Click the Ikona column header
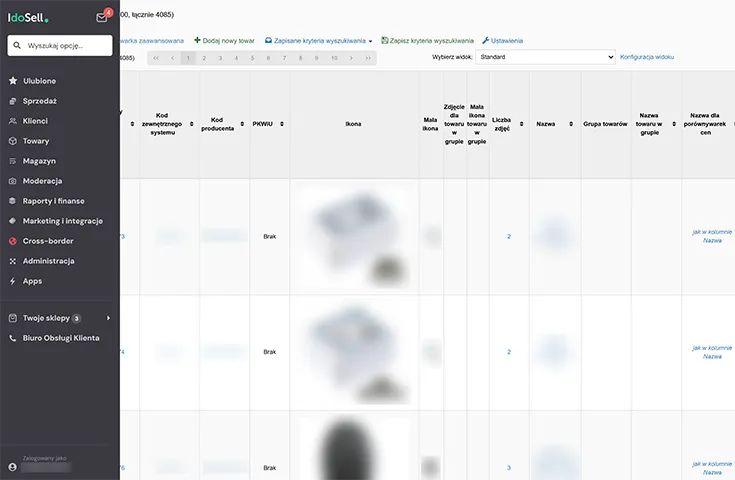Image resolution: width=735 pixels, height=480 pixels. tap(353, 124)
